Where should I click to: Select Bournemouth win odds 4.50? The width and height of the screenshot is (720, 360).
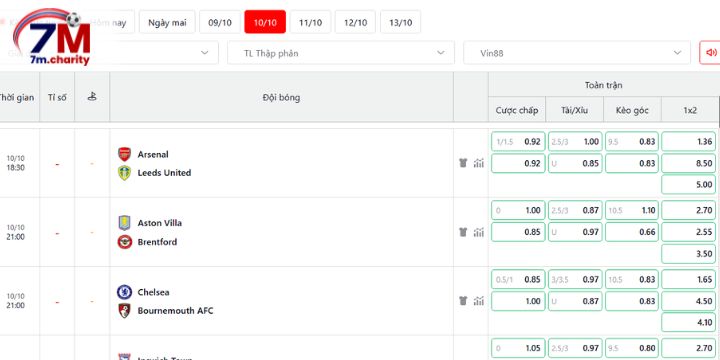coord(689,301)
